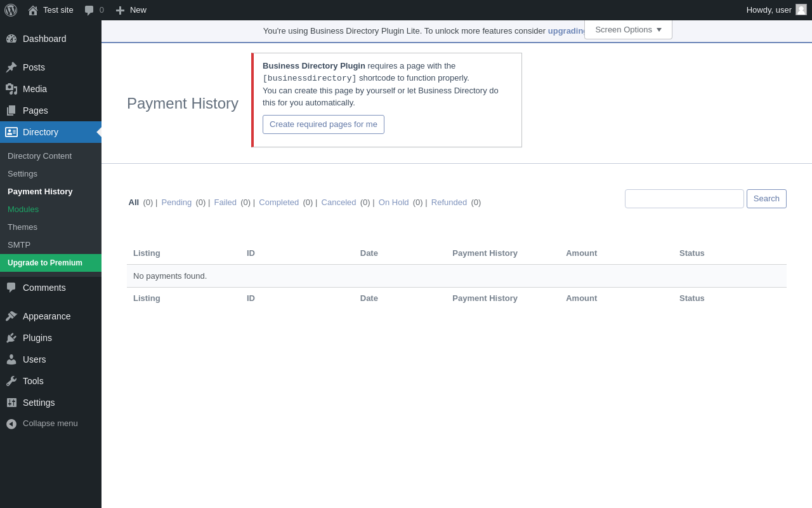Click the Date header in table footer
The image size is (812, 508).
pos(369,298)
